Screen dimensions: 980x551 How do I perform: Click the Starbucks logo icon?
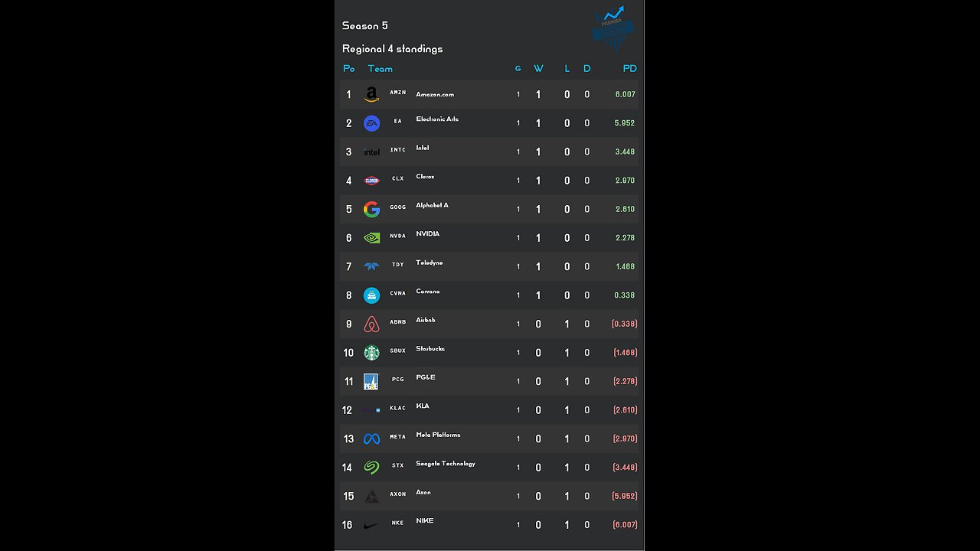(x=371, y=353)
